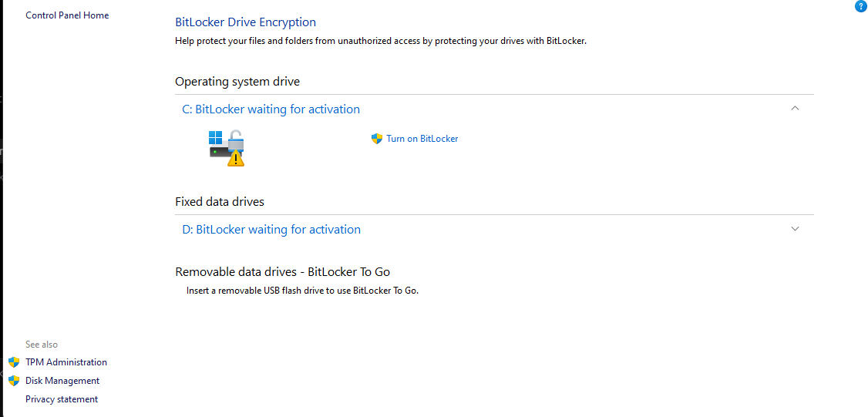Click the shield icon beside TPM Administration
The width and height of the screenshot is (868, 417).
(x=13, y=362)
